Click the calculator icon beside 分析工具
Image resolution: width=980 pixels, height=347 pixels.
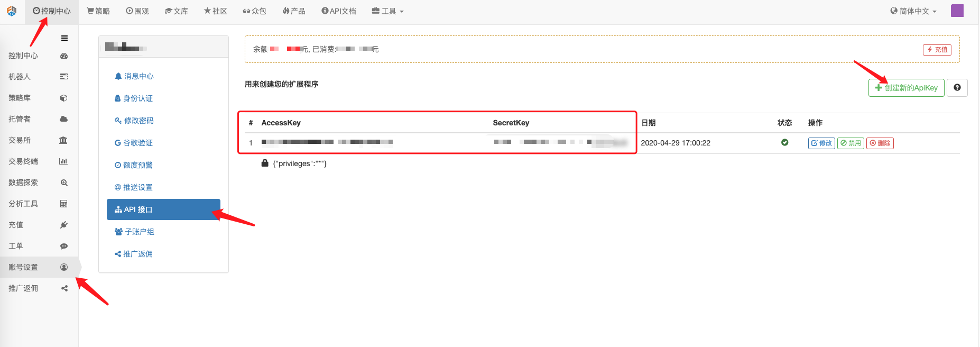pos(64,204)
